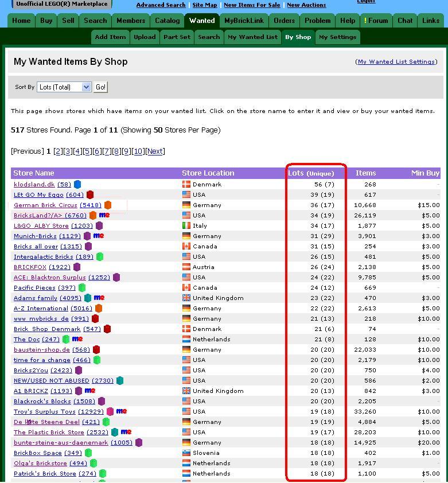Click the Items column header
The height and width of the screenshot is (483, 448).
click(x=366, y=173)
